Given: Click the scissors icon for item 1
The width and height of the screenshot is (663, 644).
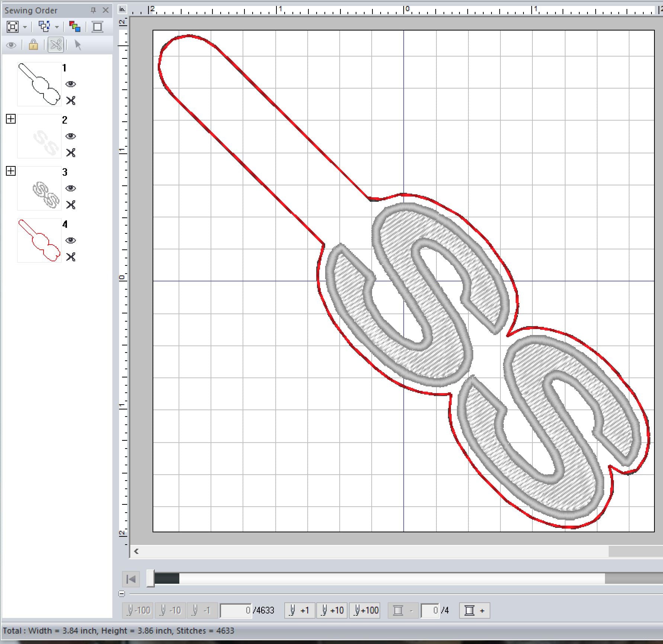Looking at the screenshot, I should pyautogui.click(x=71, y=101).
